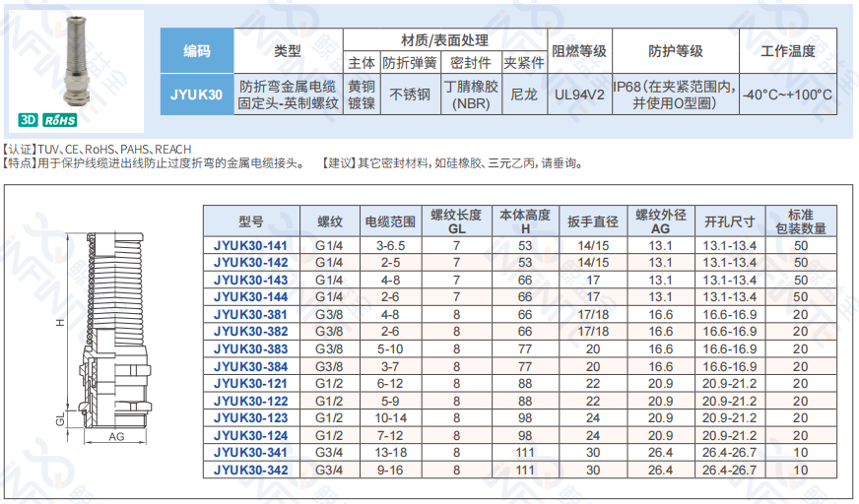
Task: Open the cable gland product photo
Action: (77, 62)
